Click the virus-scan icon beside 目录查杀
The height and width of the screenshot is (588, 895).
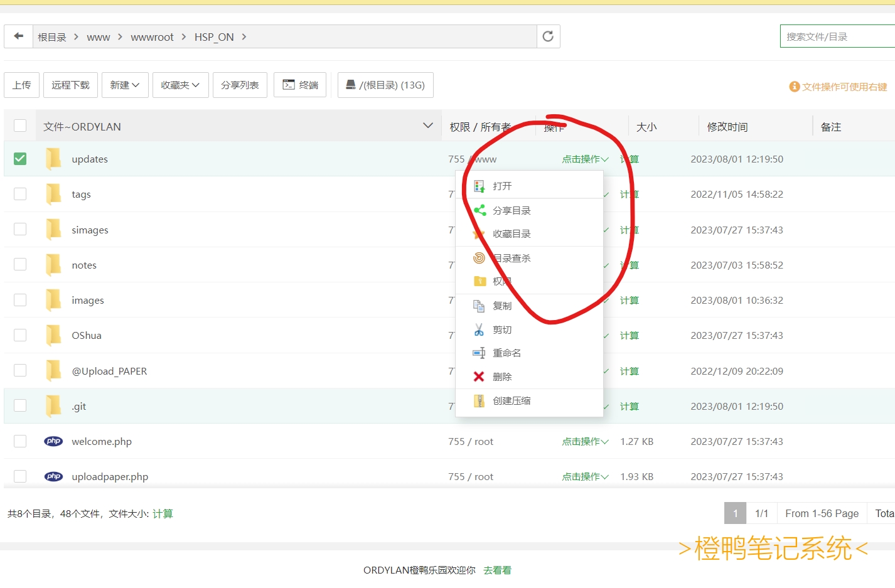tap(479, 257)
